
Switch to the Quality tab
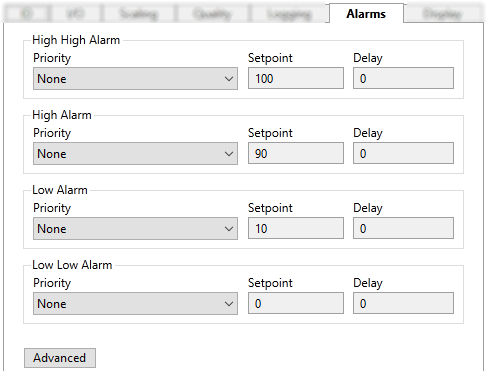pos(212,14)
